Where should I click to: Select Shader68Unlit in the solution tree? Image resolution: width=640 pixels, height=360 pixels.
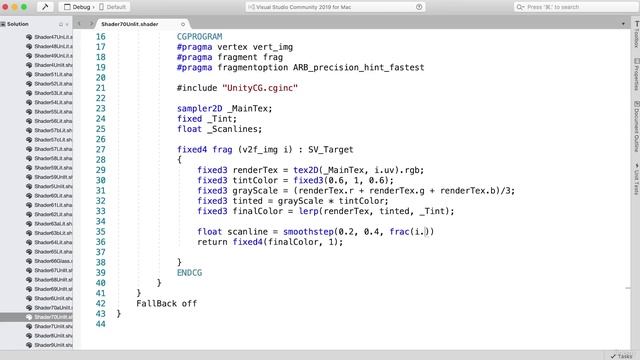click(x=53, y=280)
